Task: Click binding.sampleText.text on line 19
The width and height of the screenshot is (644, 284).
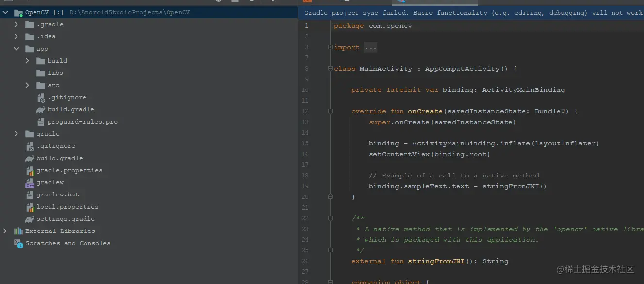Action: pyautogui.click(x=419, y=186)
